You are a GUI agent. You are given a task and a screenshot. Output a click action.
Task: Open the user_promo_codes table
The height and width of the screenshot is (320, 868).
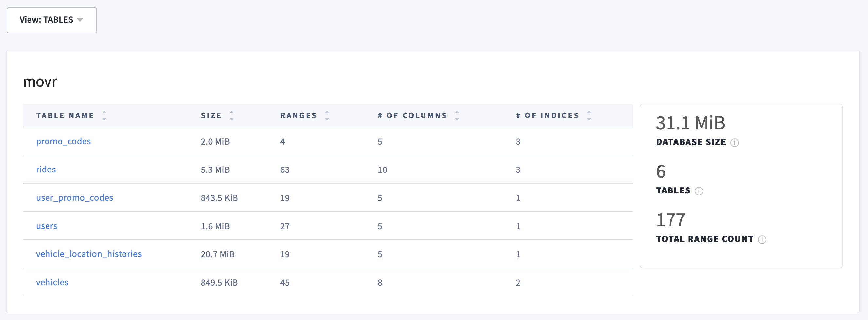[x=74, y=198]
